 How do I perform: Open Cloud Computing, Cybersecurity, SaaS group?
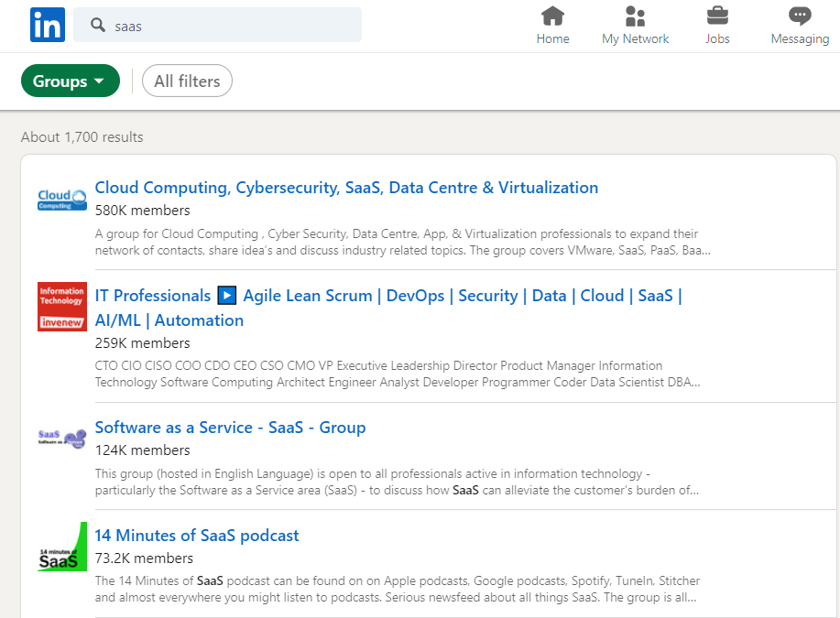tap(346, 188)
